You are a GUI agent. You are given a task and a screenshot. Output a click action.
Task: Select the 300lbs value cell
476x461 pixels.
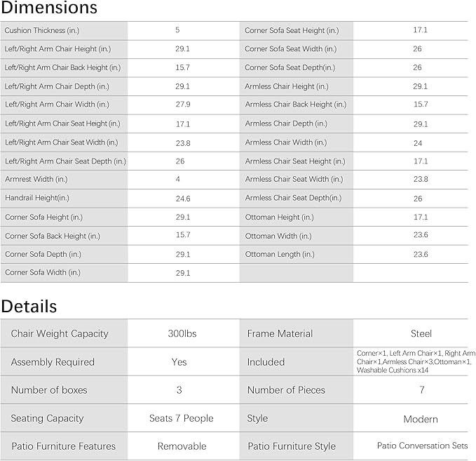click(182, 334)
